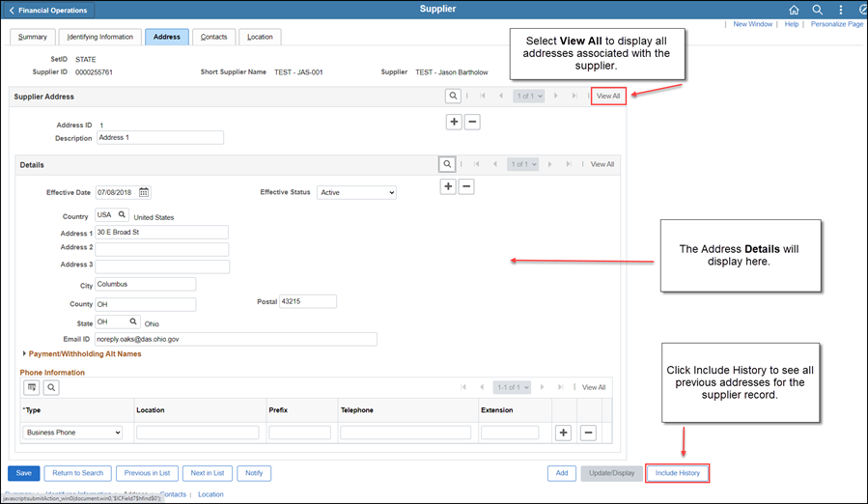Image resolution: width=868 pixels, height=504 pixels.
Task: Open the Supplier Address row selector 1 of 1
Action: pyautogui.click(x=528, y=97)
